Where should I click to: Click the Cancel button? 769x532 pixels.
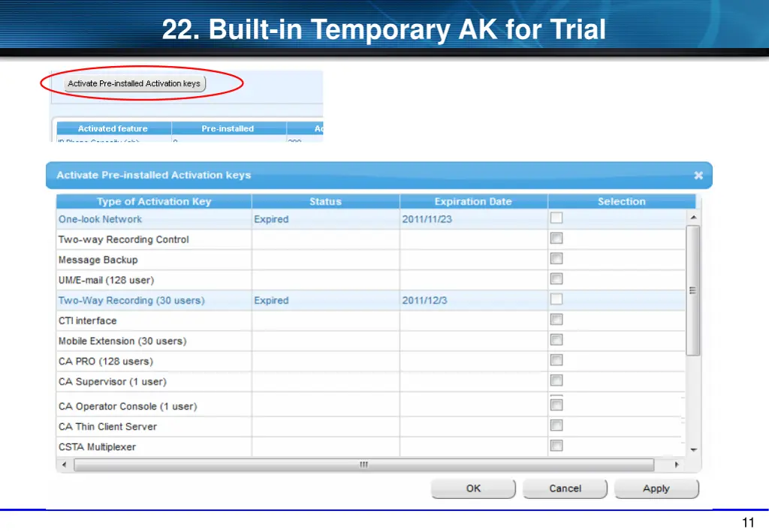[x=565, y=488]
